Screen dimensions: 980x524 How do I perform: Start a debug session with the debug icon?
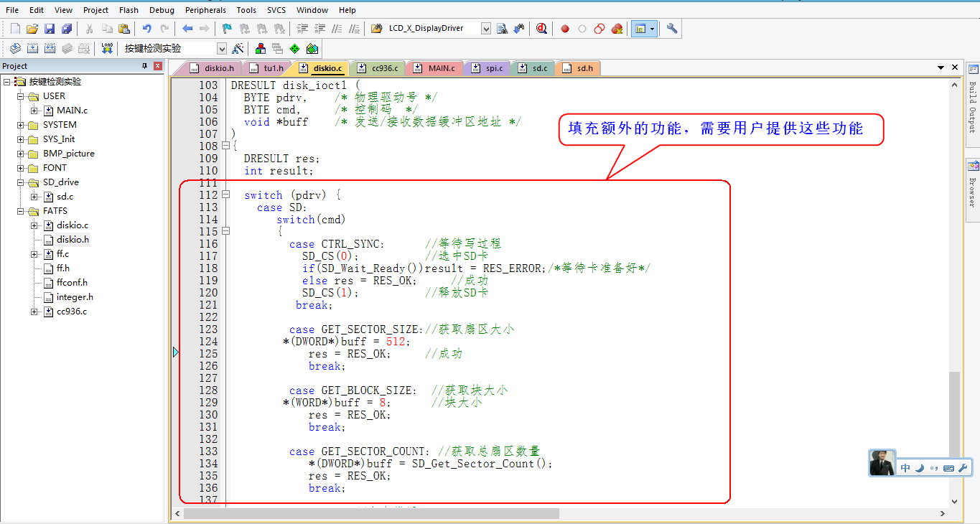pos(542,29)
